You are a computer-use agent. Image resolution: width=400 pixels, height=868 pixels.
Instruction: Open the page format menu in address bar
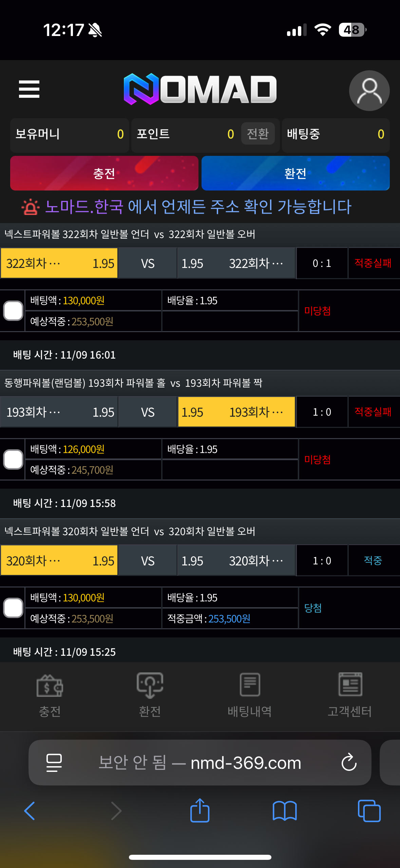54,763
